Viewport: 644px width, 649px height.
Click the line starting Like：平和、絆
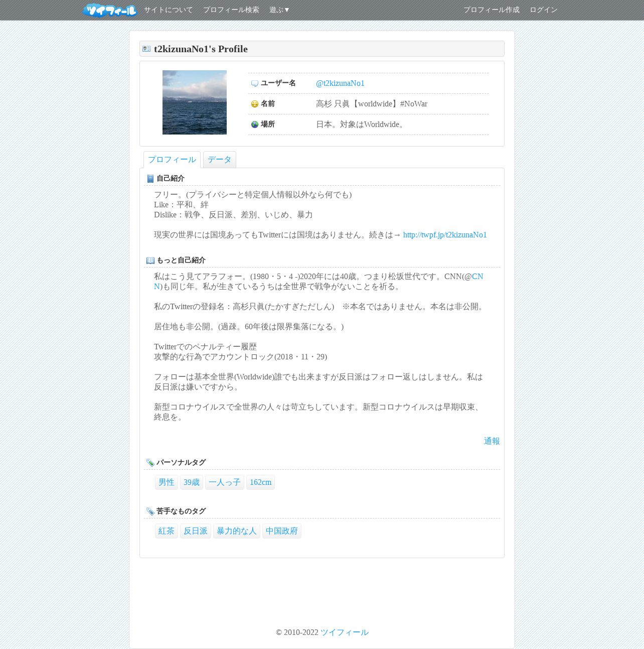[181, 205]
